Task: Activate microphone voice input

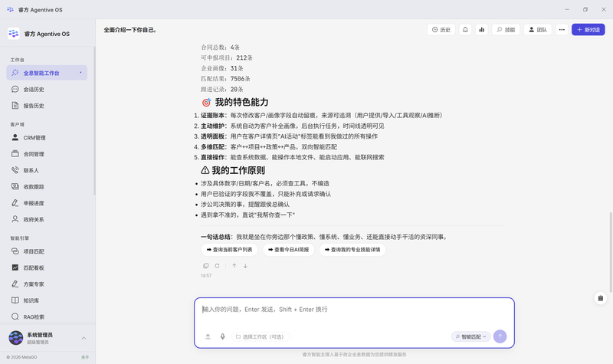Action: point(222,336)
